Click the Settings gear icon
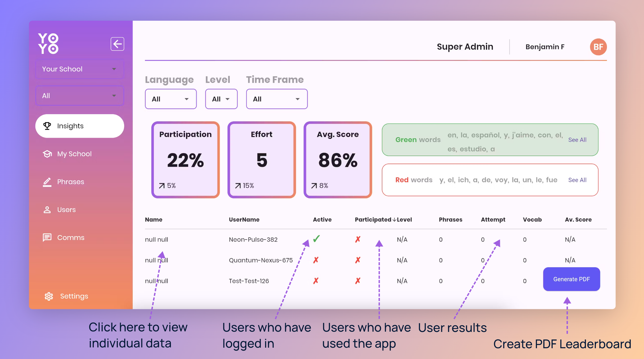The height and width of the screenshot is (359, 644). (49, 296)
